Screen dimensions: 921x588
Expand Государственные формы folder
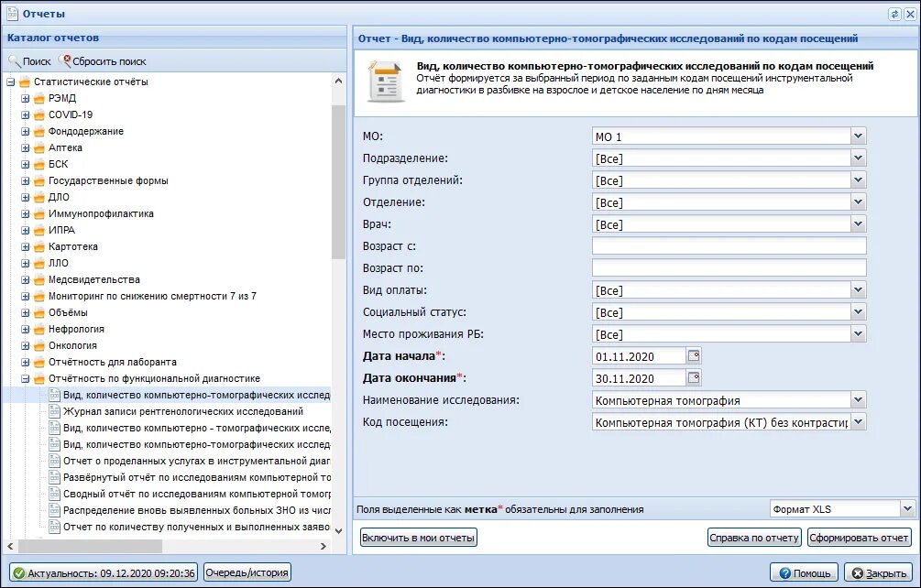26,180
